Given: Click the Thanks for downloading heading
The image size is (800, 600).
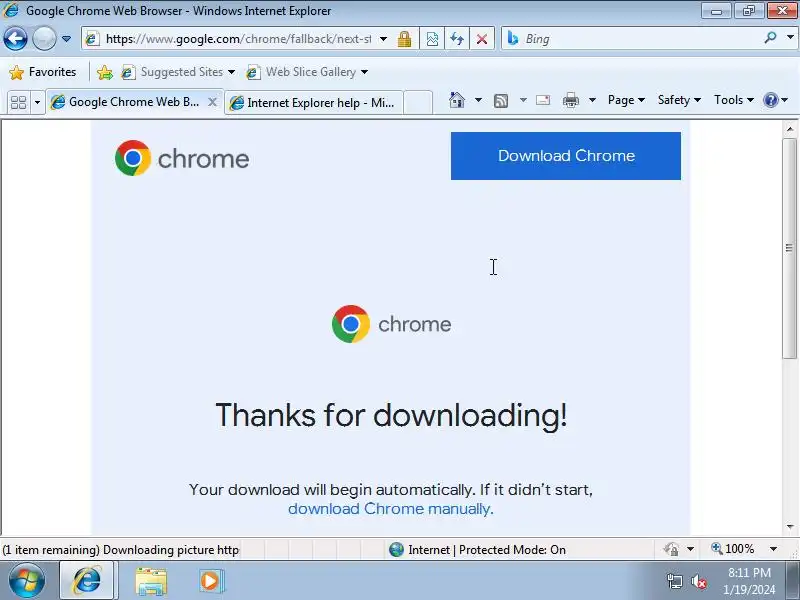Looking at the screenshot, I should [x=391, y=415].
